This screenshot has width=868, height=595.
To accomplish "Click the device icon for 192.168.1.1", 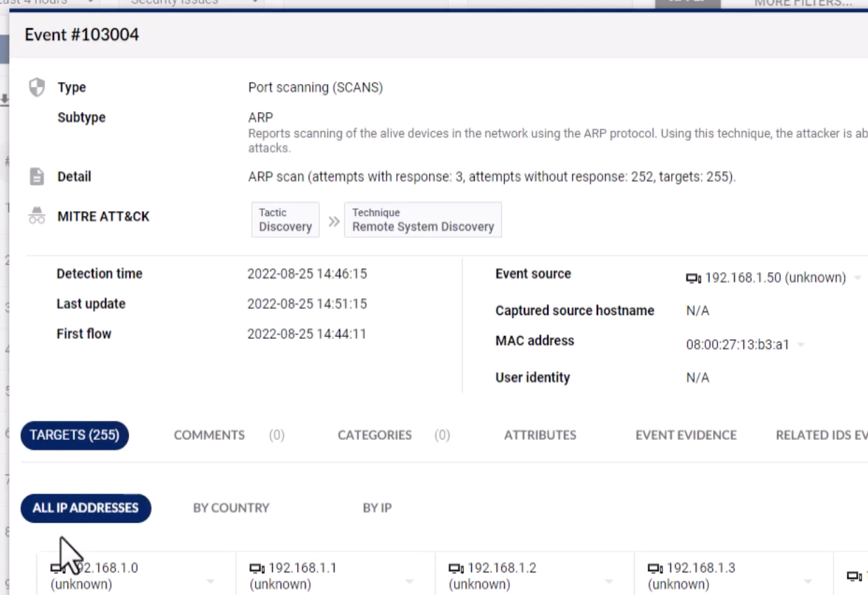I will coord(257,568).
